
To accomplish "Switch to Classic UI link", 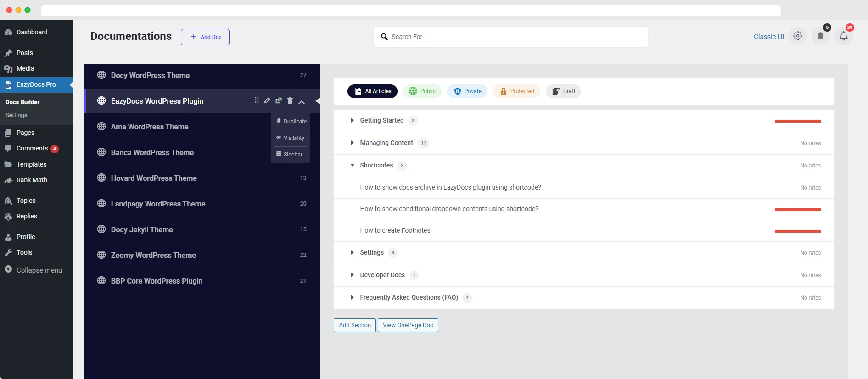I will (769, 37).
